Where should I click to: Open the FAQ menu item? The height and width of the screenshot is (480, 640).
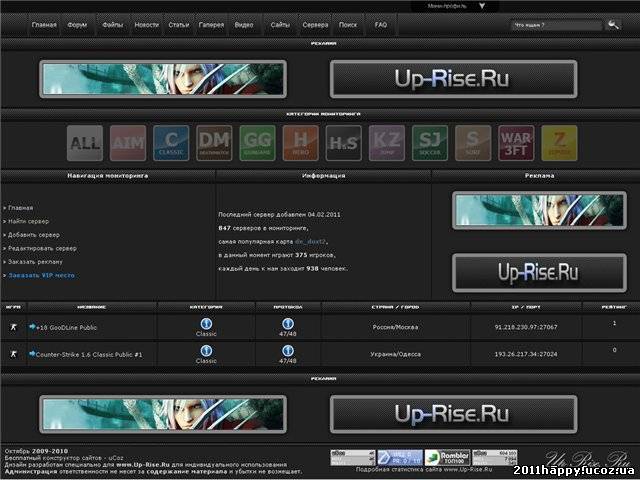(x=380, y=24)
